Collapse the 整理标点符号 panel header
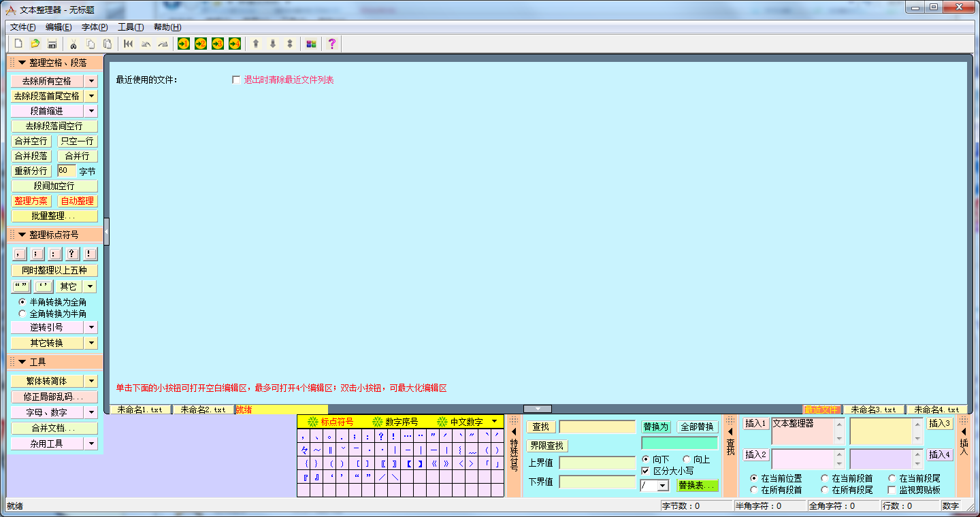The width and height of the screenshot is (980, 517). click(55, 235)
